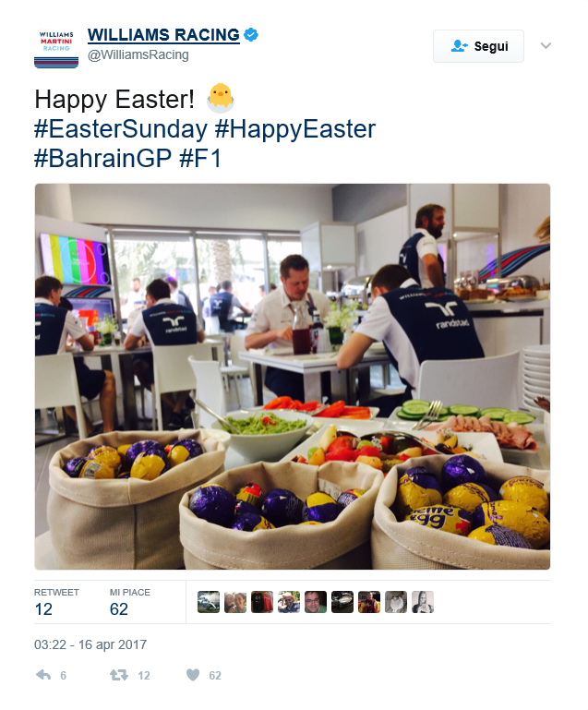Enlarge the Easter eggs photo
The height and width of the screenshot is (710, 588).
pyautogui.click(x=292, y=376)
